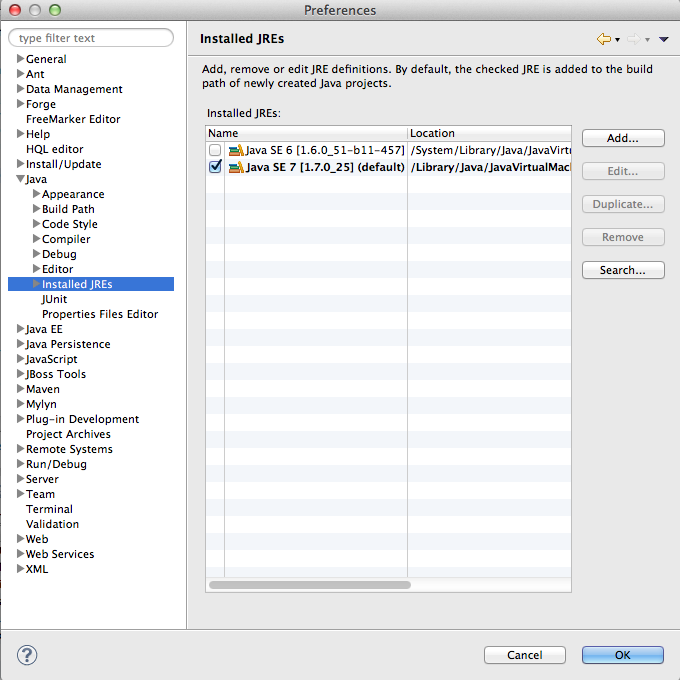Expand the Editor node under Java
Image resolution: width=680 pixels, height=680 pixels.
point(36,268)
